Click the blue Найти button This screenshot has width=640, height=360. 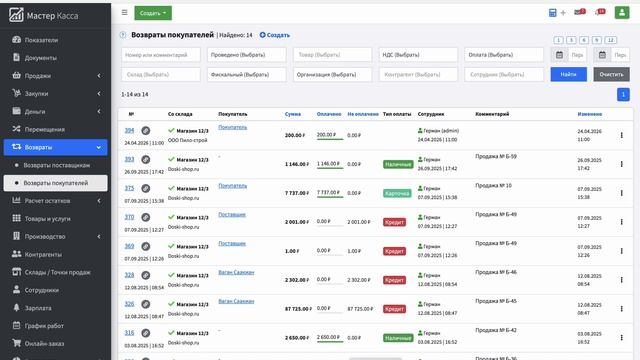point(569,74)
